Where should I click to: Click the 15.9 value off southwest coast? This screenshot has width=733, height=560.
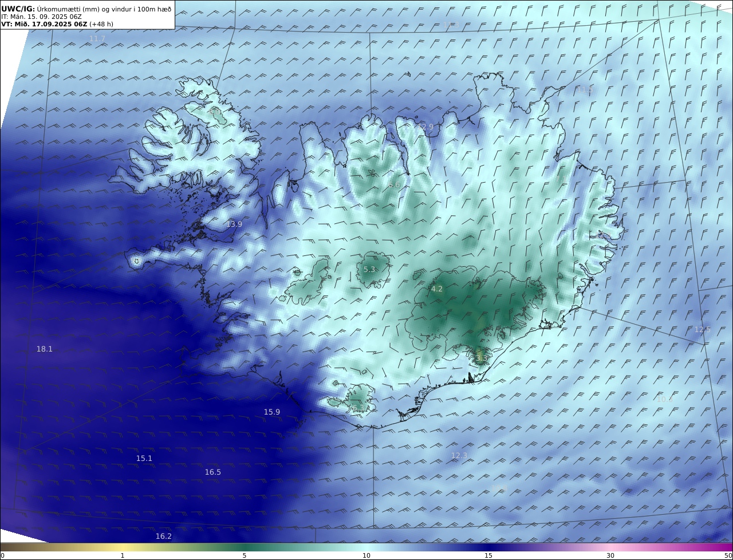(272, 412)
